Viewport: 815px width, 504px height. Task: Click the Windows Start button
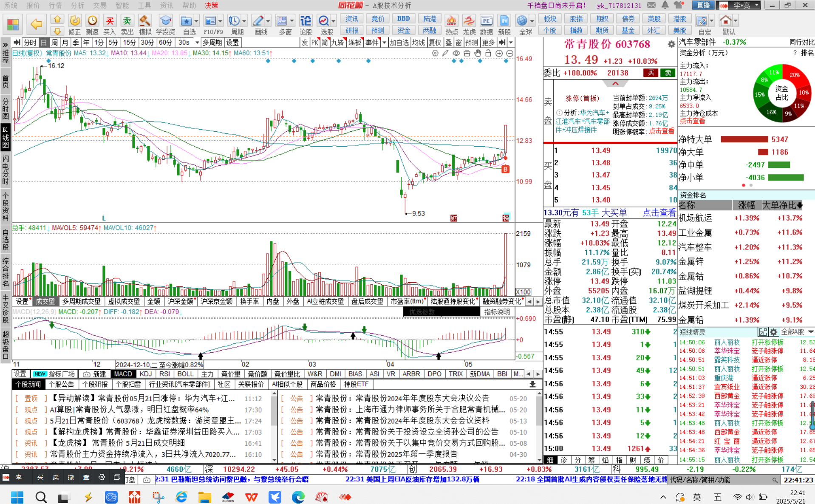click(17, 497)
